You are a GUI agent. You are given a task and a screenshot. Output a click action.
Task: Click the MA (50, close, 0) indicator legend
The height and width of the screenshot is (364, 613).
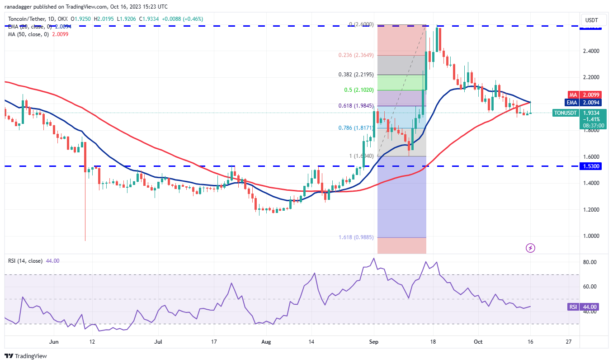pyautogui.click(x=27, y=34)
